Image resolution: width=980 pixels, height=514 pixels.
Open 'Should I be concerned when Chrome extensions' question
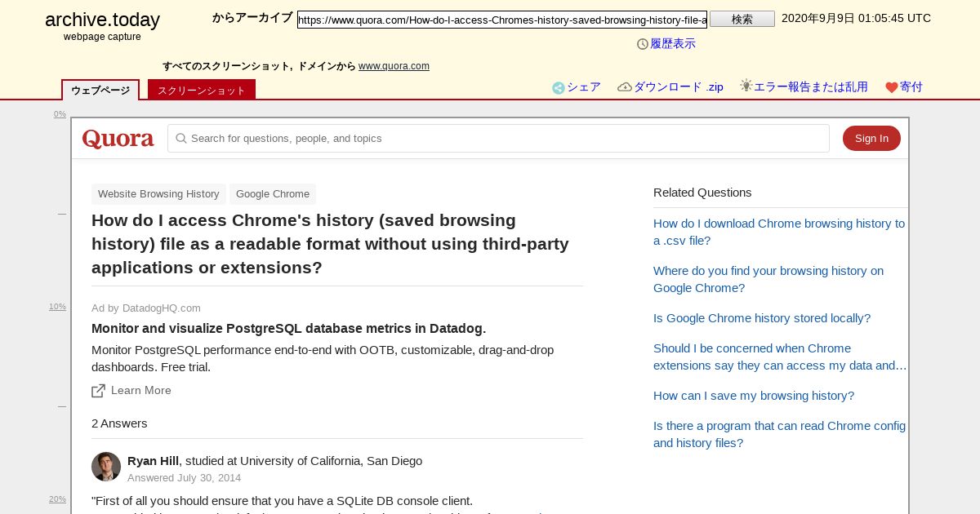(x=780, y=357)
